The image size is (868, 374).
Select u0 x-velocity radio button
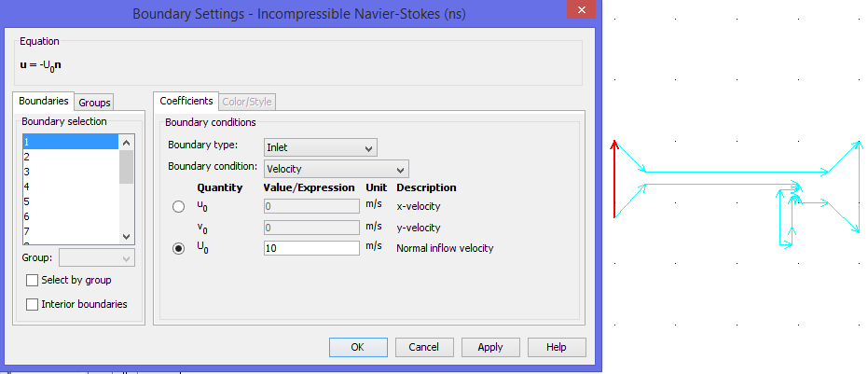pos(178,207)
